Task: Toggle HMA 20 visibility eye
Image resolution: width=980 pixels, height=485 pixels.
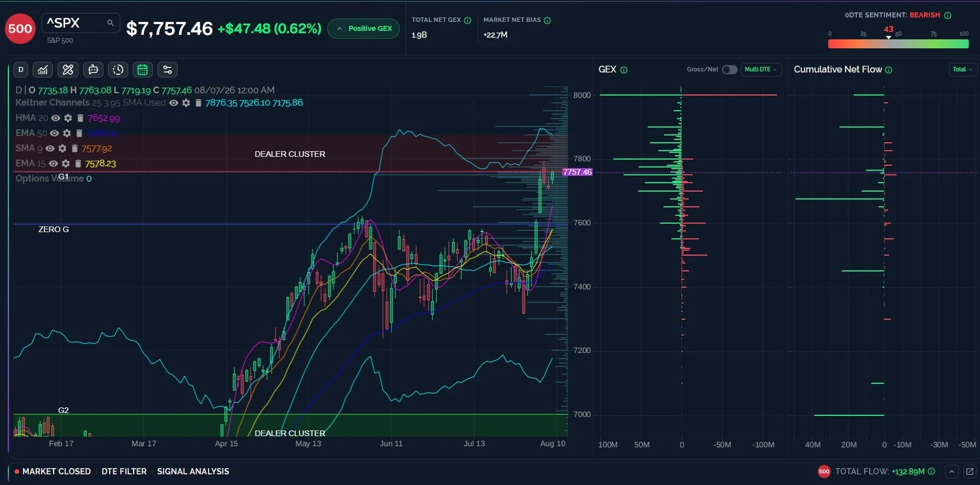Action: coord(56,118)
